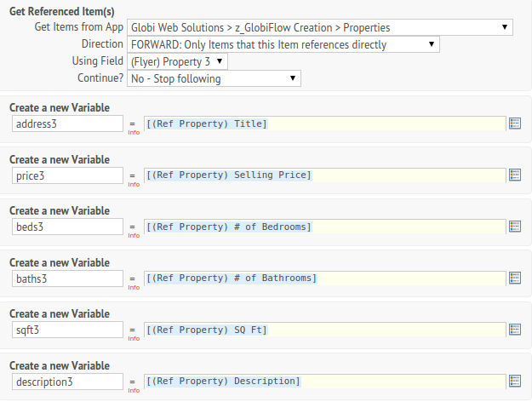The height and width of the screenshot is (402, 532).
Task: Open field picker icon beside description3 value
Action: (x=515, y=381)
